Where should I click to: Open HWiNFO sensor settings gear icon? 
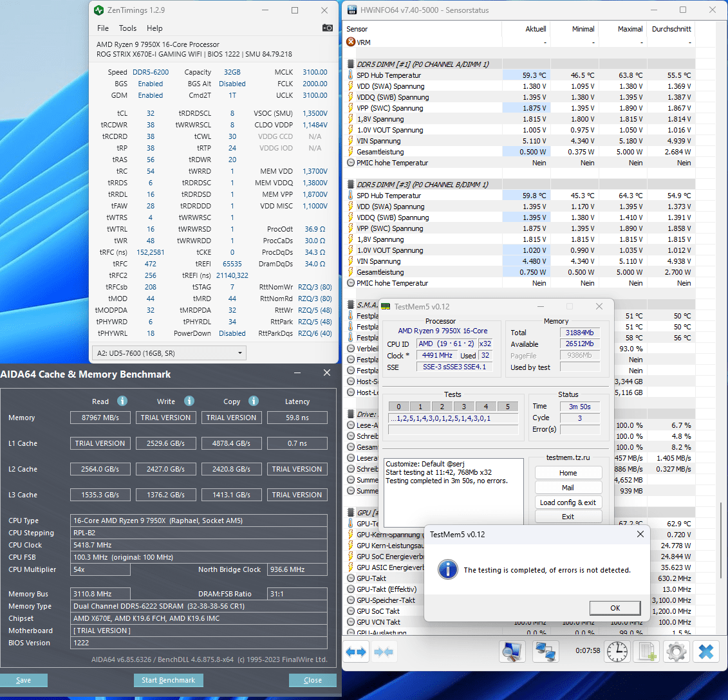click(676, 651)
